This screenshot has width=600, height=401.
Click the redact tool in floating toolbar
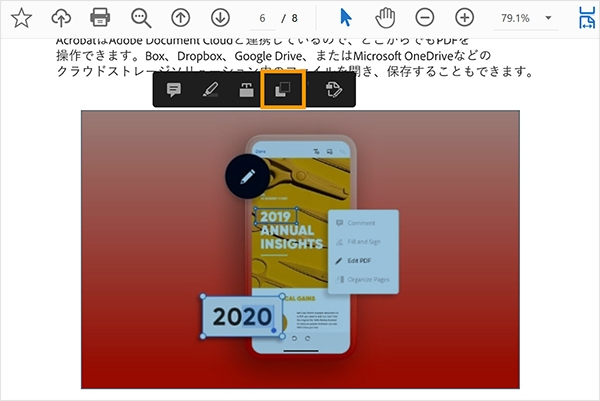[246, 90]
